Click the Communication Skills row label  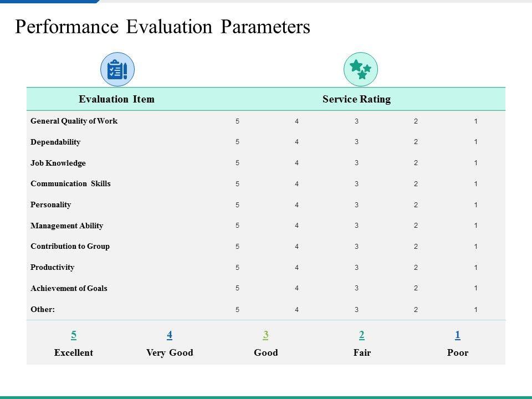point(70,183)
